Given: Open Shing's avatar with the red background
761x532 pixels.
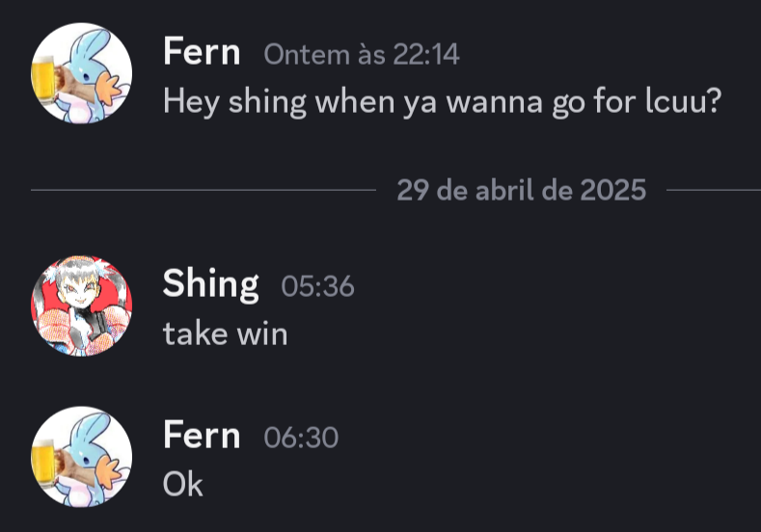Looking at the screenshot, I should [x=82, y=306].
